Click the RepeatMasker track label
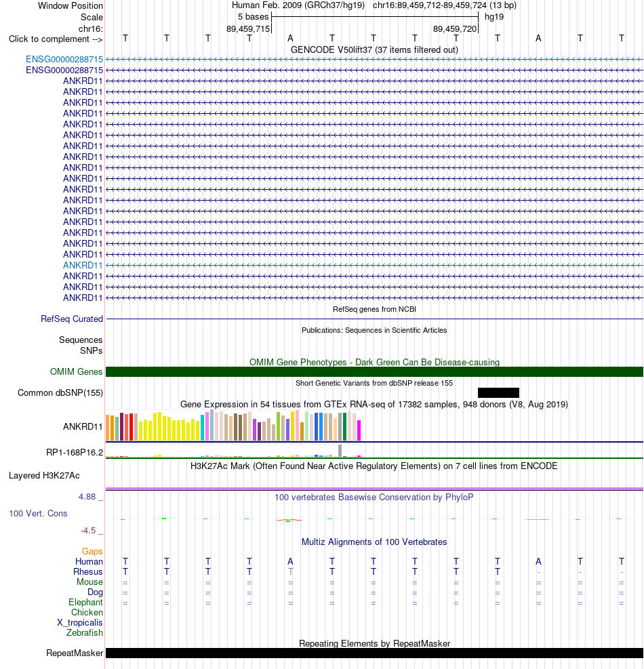Screen dimensions: 644x669 [75, 653]
